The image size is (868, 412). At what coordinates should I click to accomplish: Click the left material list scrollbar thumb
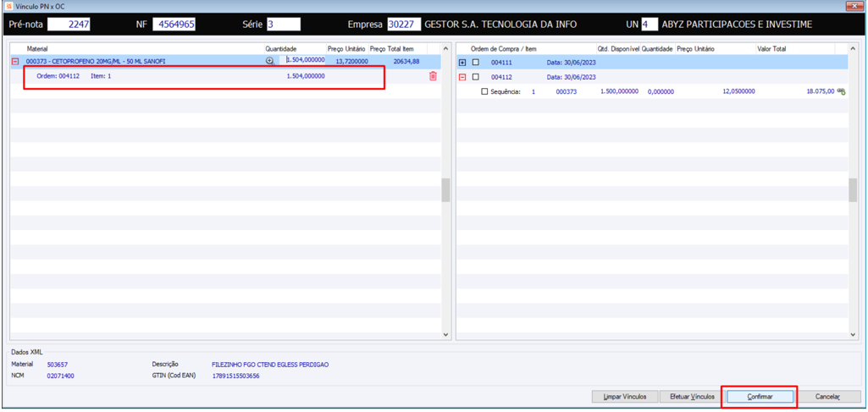click(445, 190)
